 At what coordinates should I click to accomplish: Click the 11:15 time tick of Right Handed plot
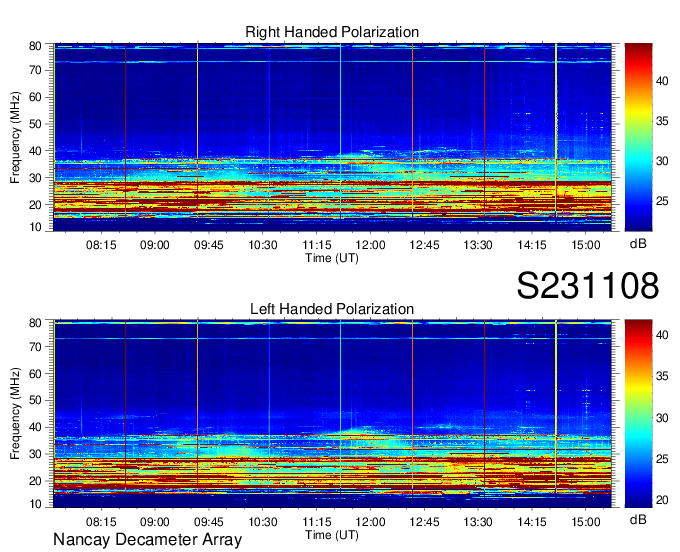click(x=317, y=245)
